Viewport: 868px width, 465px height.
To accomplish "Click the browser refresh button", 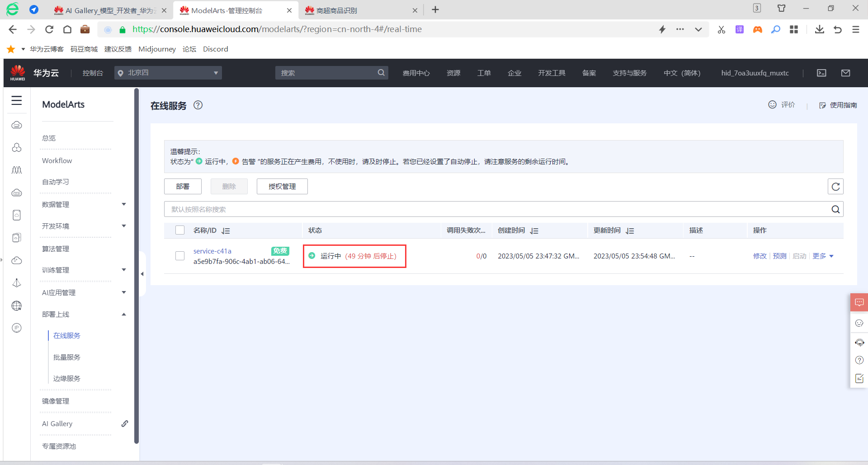I will (49, 29).
